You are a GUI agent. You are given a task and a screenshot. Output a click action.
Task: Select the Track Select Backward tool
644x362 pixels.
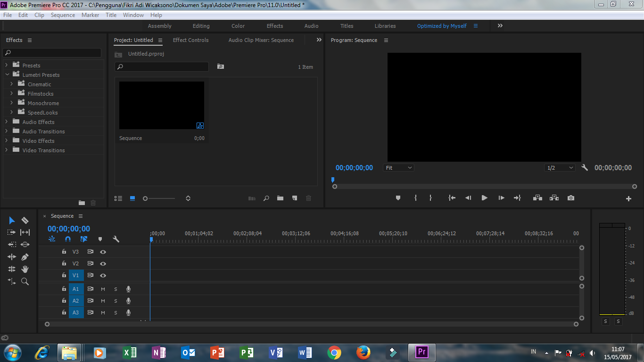click(12, 245)
